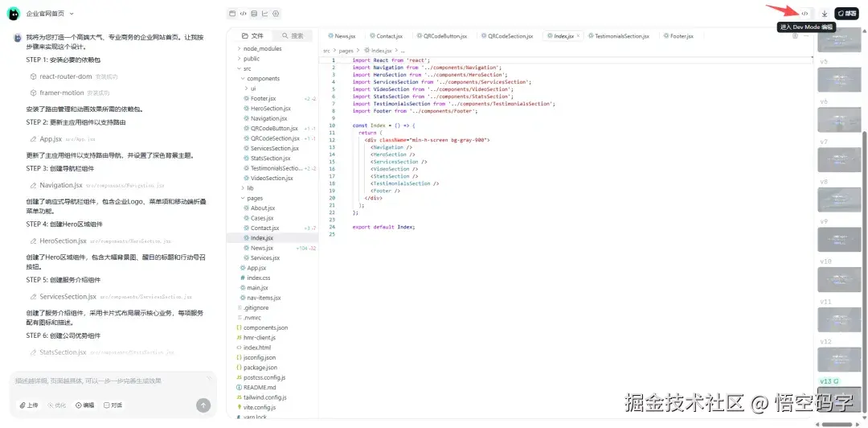This screenshot has height=428, width=868.
Task: Click the round send arrow button
Action: tap(203, 405)
